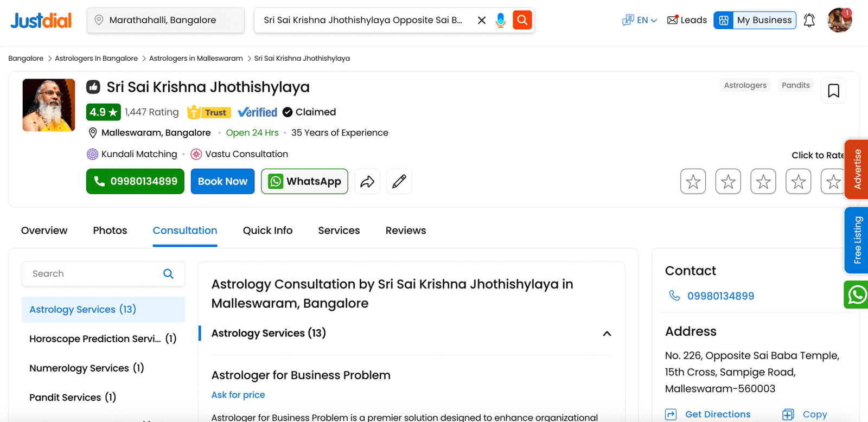Open the Advertise side tab
Screen dimensions: 868x422
point(857,169)
